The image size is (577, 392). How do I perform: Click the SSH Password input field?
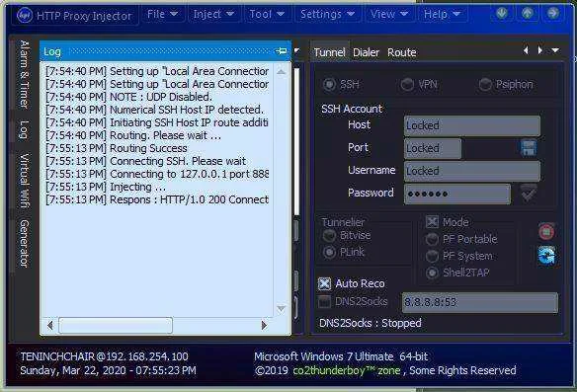[457, 194]
